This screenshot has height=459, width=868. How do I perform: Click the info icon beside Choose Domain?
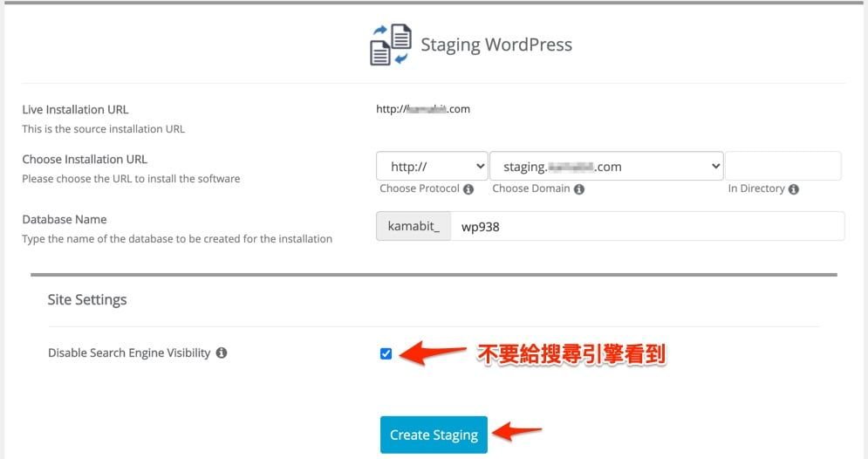pos(579,189)
